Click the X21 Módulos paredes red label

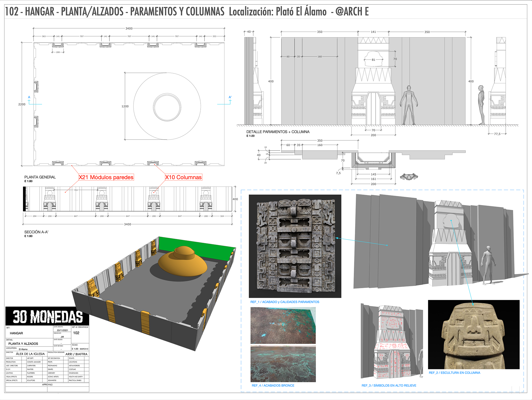(x=106, y=177)
